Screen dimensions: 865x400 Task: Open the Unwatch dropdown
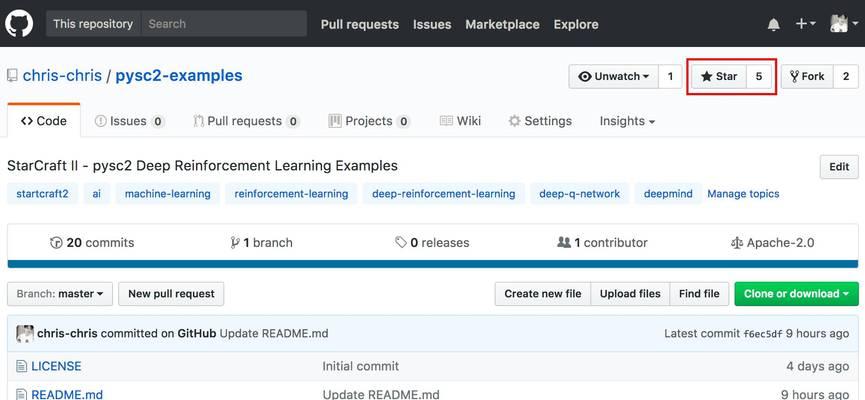pos(613,77)
